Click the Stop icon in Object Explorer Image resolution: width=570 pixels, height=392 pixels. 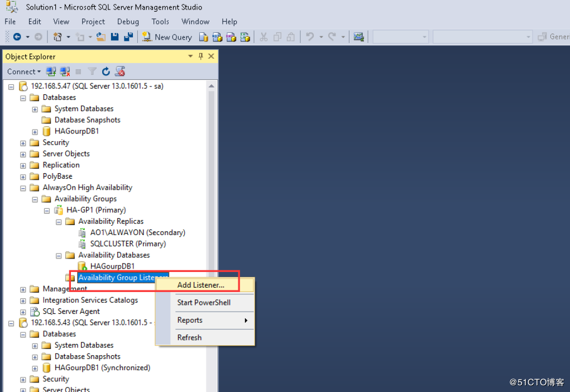(x=78, y=71)
